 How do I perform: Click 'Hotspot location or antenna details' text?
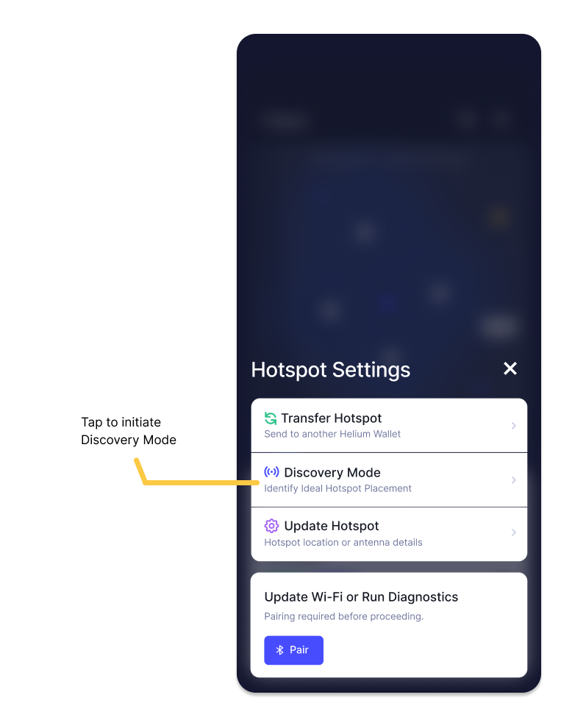[x=343, y=542]
